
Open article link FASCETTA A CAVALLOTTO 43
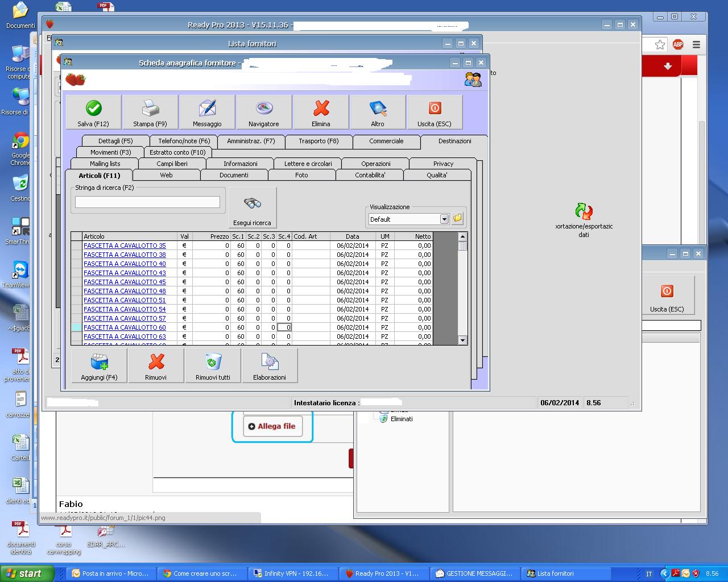[x=125, y=273]
